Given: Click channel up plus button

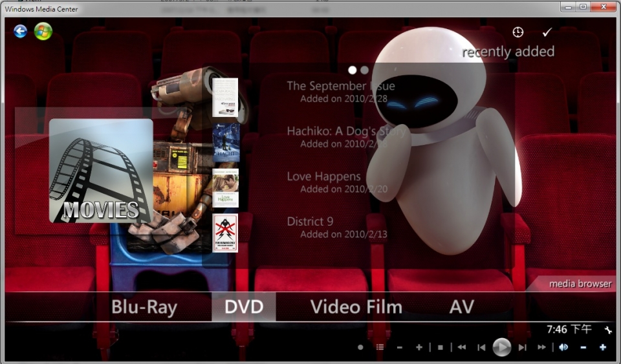Looking at the screenshot, I should pyautogui.click(x=419, y=347).
